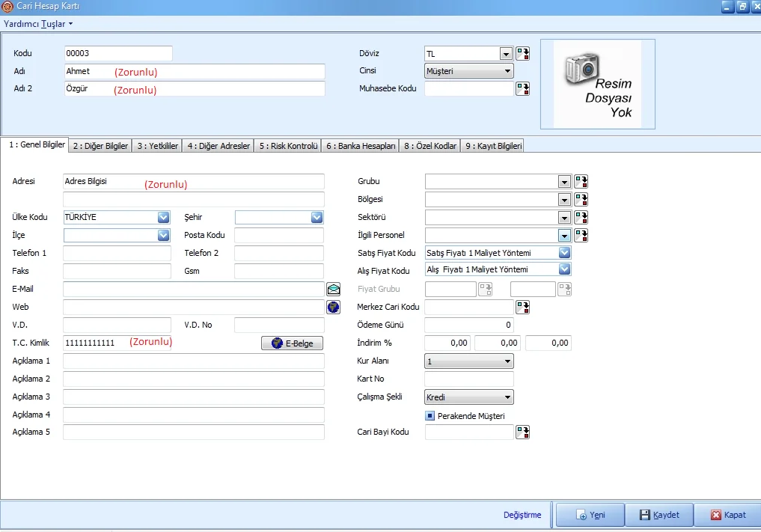Click the lookup icon next to Döviz

522,54
